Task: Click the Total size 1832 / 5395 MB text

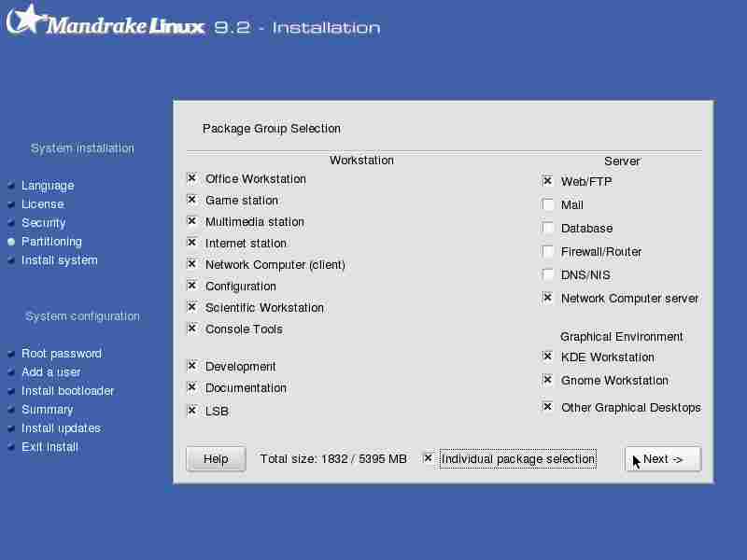Action: 333,458
